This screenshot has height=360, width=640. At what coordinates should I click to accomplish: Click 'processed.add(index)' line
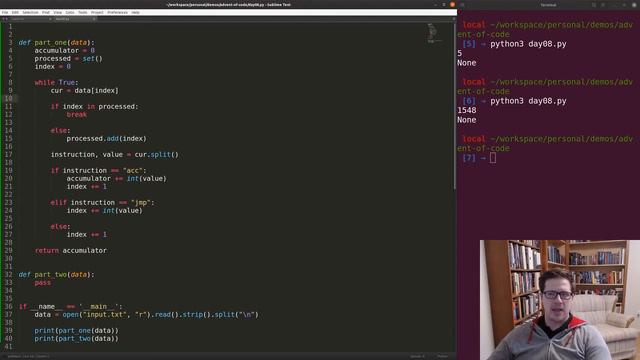(107, 139)
